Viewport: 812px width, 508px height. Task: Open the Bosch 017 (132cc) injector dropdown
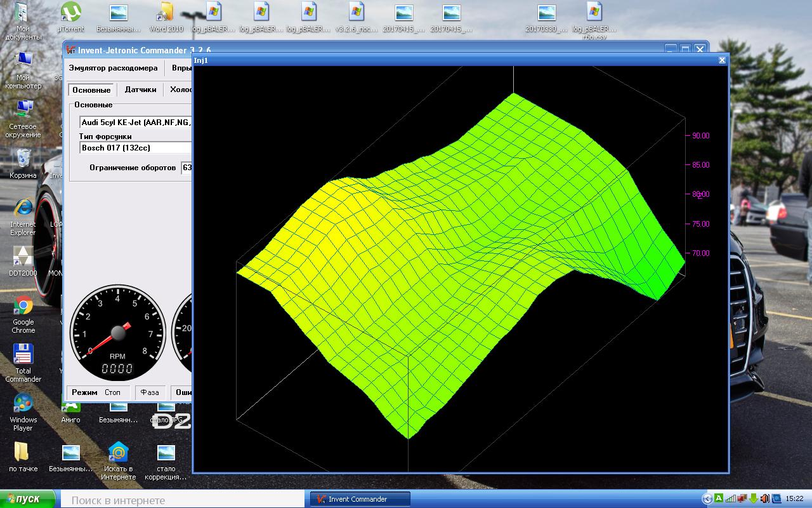click(x=136, y=148)
